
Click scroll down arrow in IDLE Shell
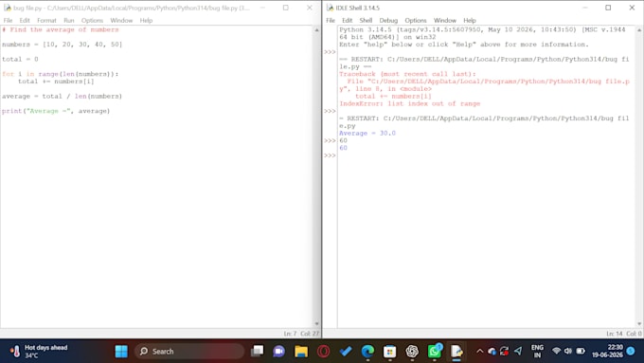(x=639, y=324)
